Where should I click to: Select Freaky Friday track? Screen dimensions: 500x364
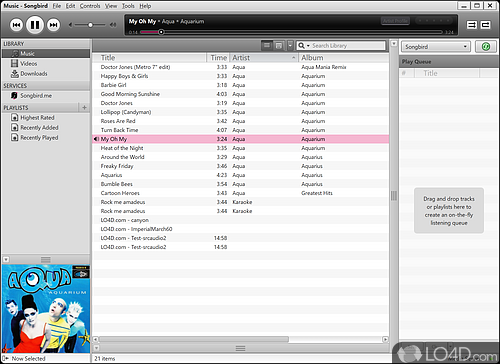[240, 166]
